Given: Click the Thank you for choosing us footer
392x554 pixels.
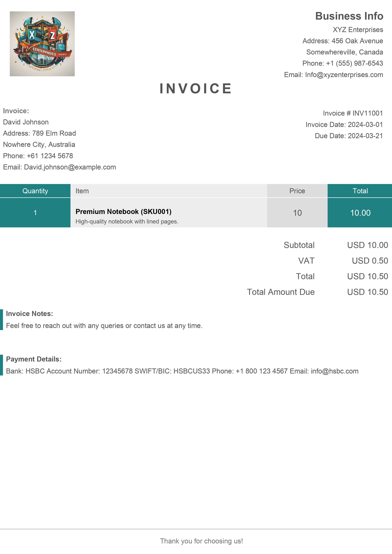Looking at the screenshot, I should click(x=201, y=541).
